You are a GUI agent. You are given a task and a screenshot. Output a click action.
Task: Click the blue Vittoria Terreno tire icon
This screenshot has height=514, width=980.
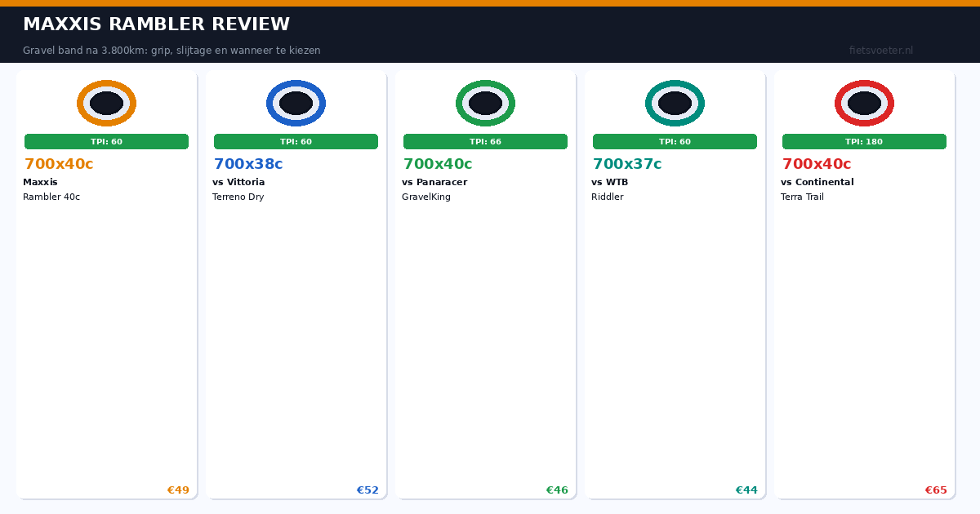296,104
